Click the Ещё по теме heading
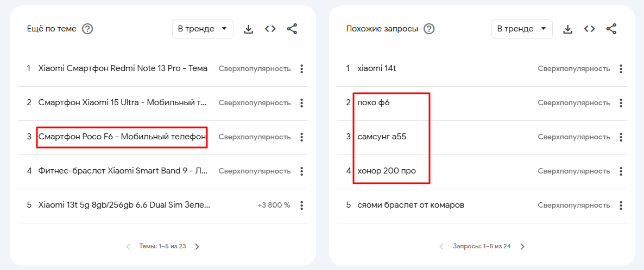The width and height of the screenshot is (644, 270). 52,29
